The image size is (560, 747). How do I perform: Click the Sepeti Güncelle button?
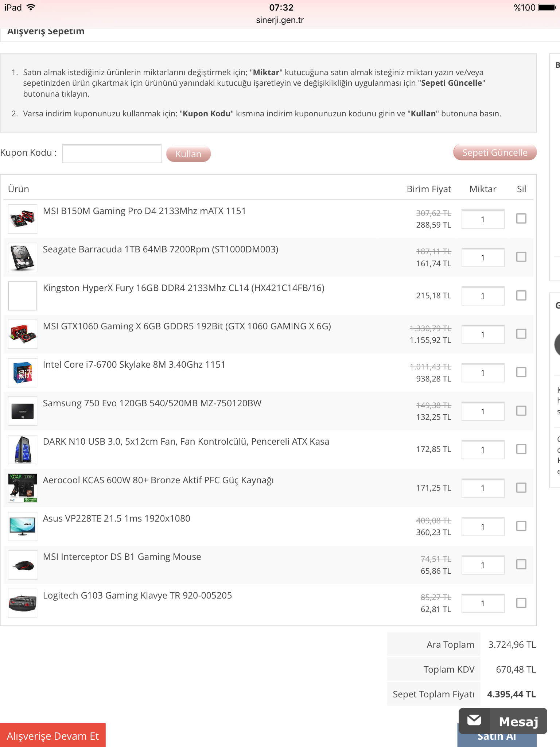(x=495, y=152)
